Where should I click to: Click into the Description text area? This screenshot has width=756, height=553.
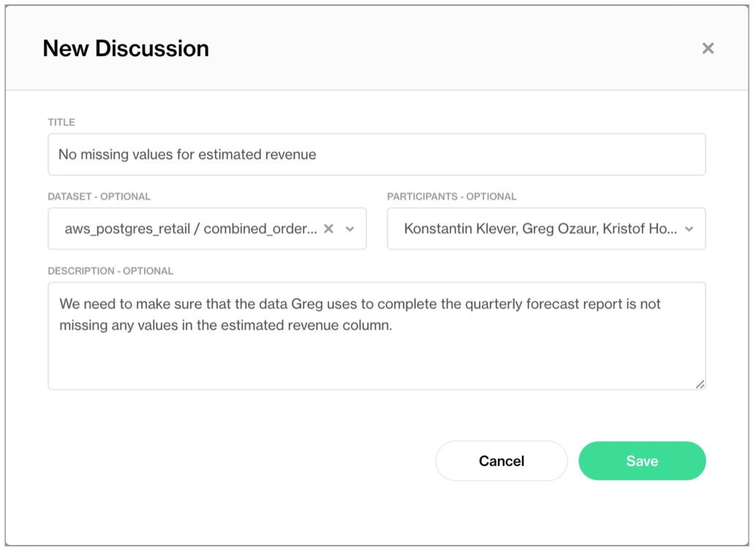(x=377, y=358)
